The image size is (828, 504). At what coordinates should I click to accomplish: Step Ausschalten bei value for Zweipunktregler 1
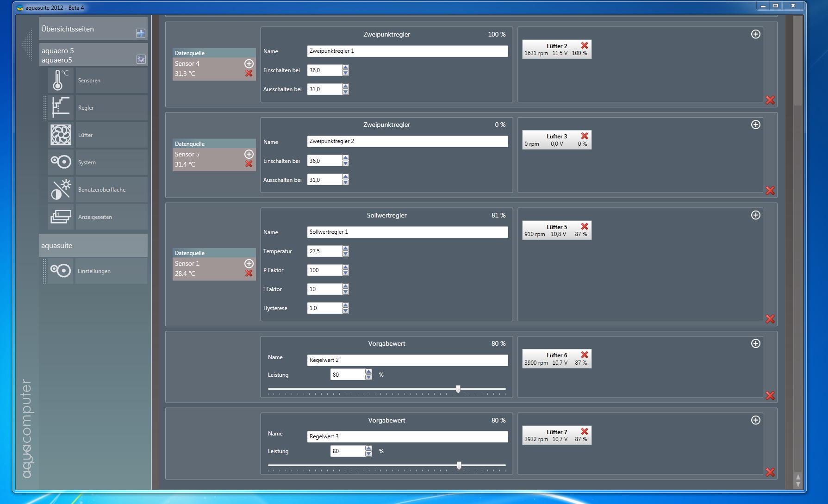(x=345, y=89)
